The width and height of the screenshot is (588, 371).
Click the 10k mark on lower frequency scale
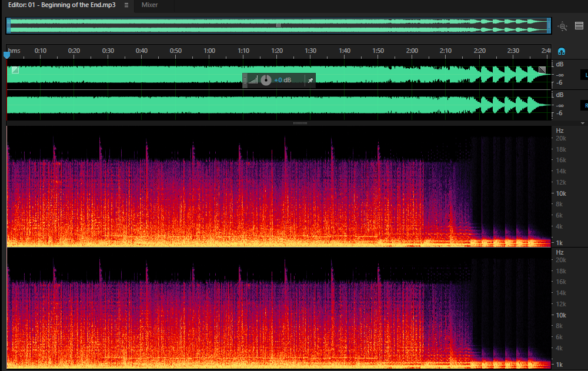pos(560,315)
